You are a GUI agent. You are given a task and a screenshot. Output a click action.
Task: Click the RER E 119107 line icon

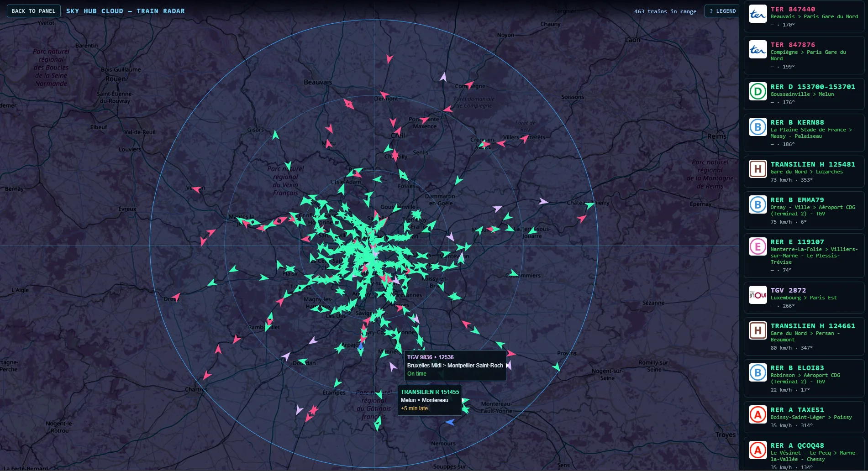click(758, 246)
